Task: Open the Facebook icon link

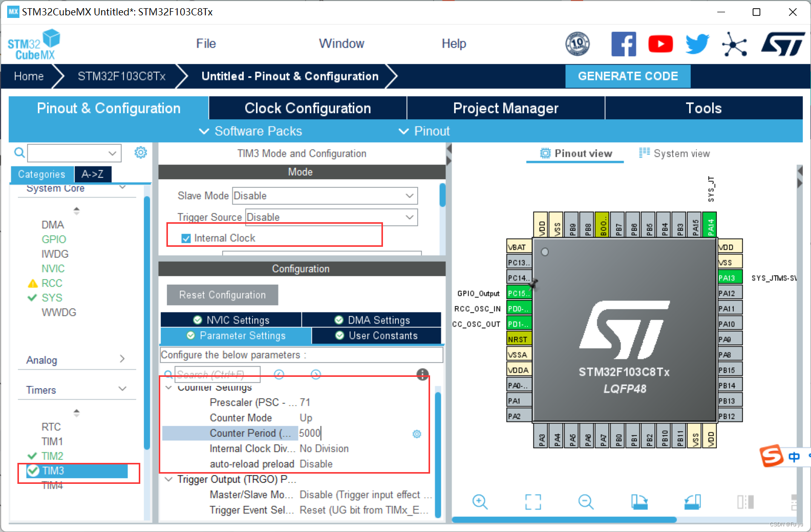Action: (624, 44)
